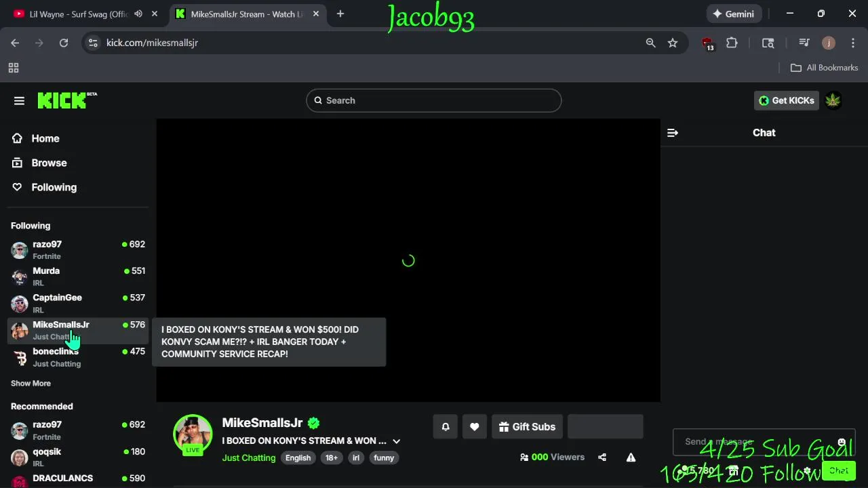The width and height of the screenshot is (868, 488).
Task: Toggle the notification bell for MikeSmallsJr
Action: (x=446, y=426)
